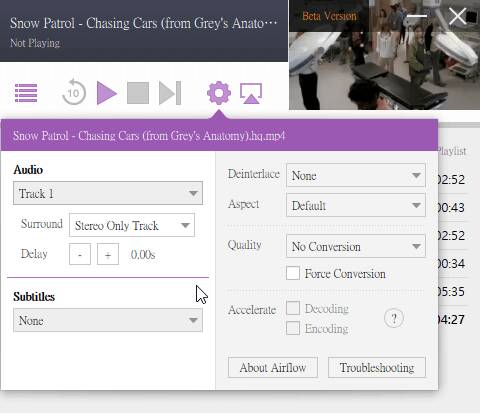This screenshot has height=413, width=480.
Task: Open the AirPlay device icon
Action: (251, 93)
